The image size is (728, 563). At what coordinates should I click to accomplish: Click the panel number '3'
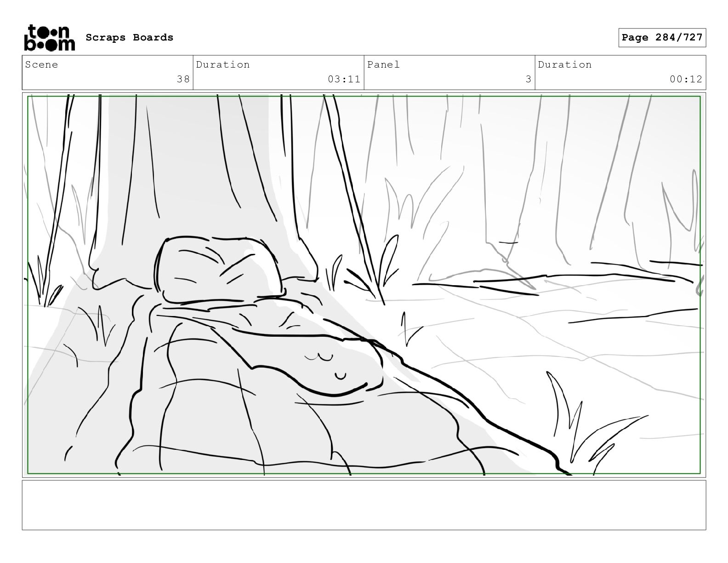(x=529, y=79)
